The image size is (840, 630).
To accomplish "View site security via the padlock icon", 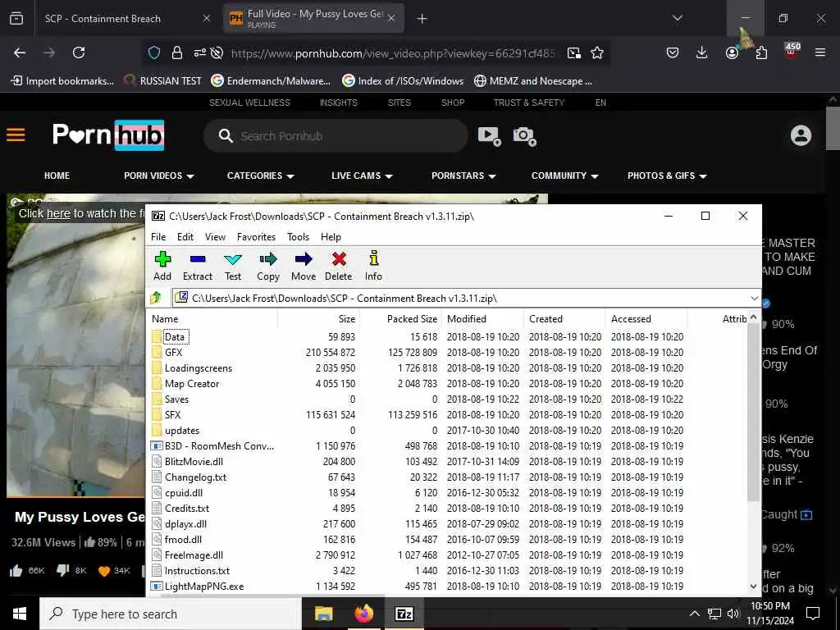I will 177,52.
